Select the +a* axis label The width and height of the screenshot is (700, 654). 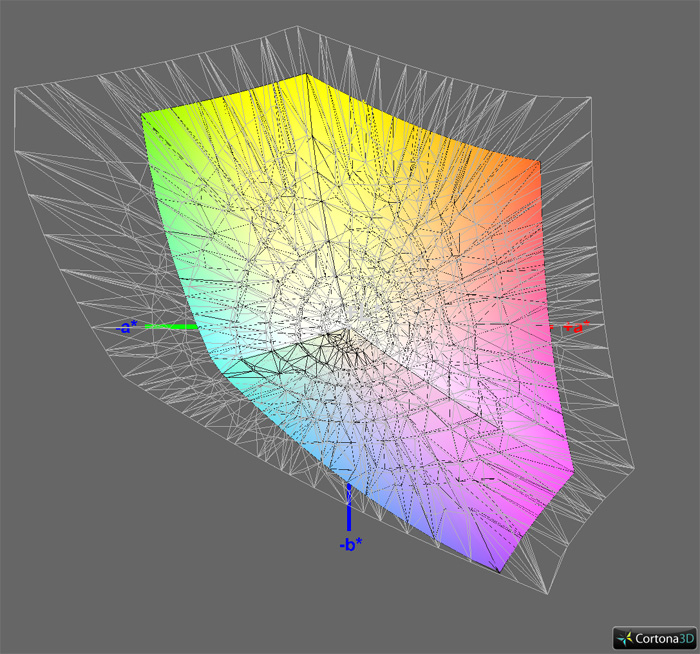pos(575,327)
